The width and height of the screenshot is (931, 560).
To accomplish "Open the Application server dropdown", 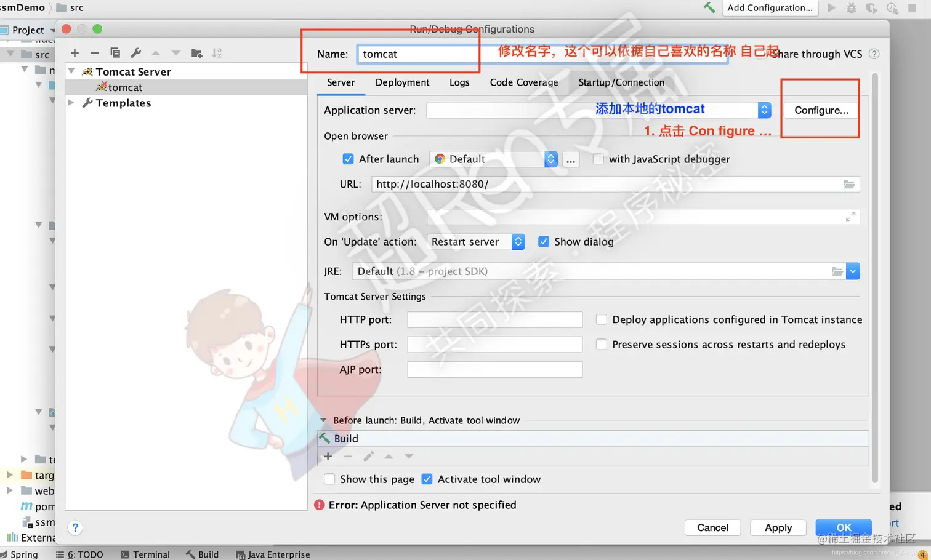I will tap(764, 110).
